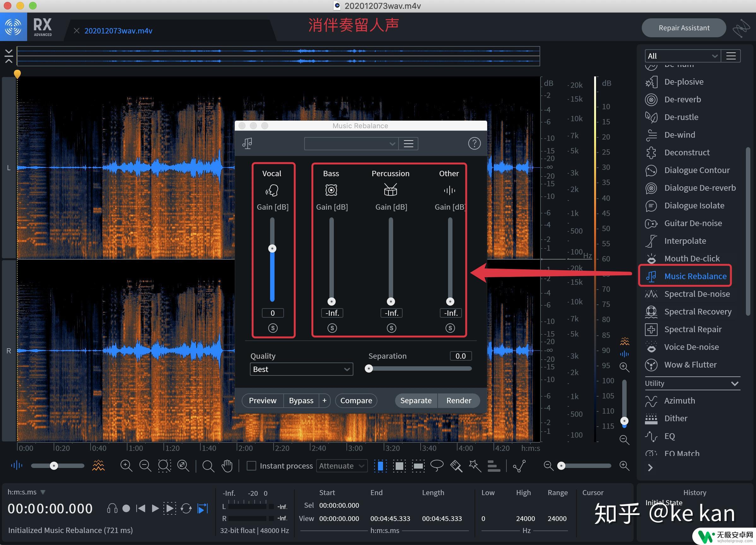Collapse the Utility section

(735, 383)
